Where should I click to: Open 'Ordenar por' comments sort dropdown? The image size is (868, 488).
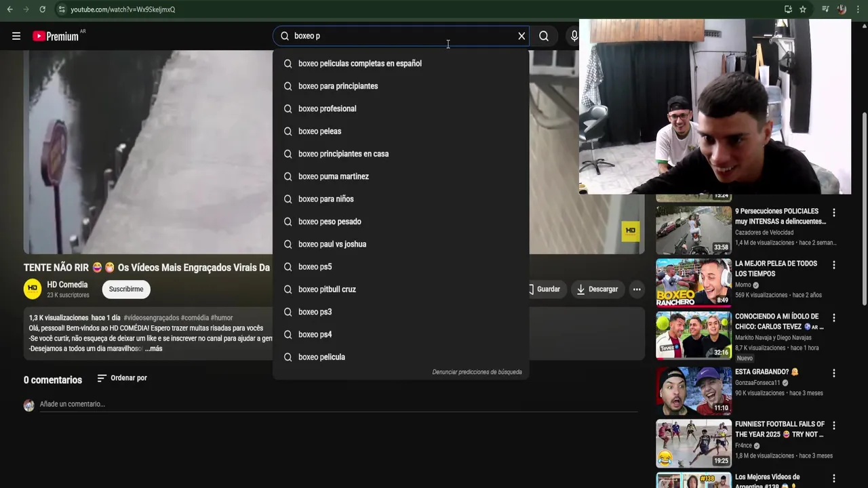click(x=122, y=378)
